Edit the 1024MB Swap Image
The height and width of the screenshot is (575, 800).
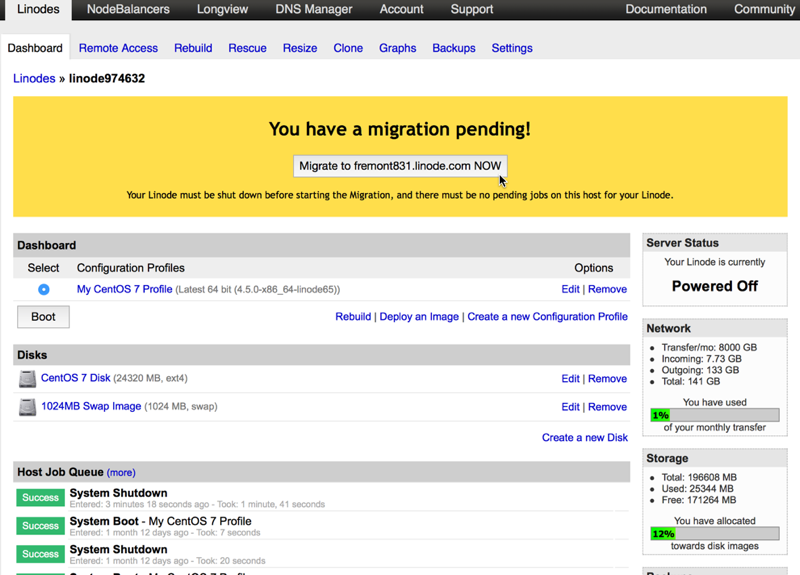point(570,407)
